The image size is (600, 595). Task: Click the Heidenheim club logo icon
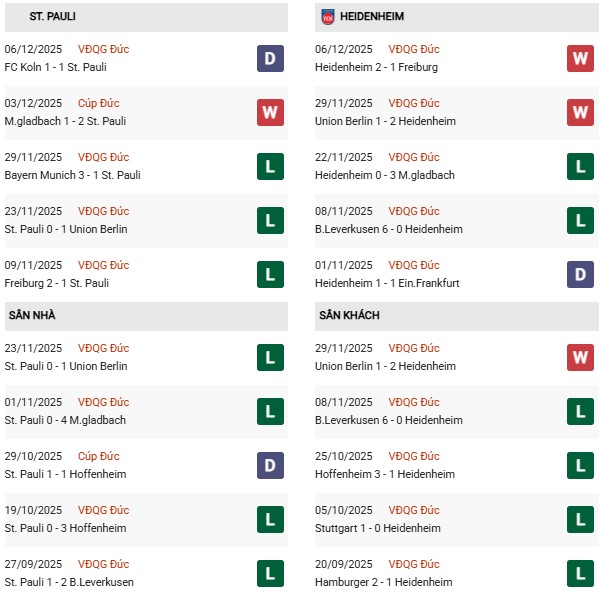328,17
